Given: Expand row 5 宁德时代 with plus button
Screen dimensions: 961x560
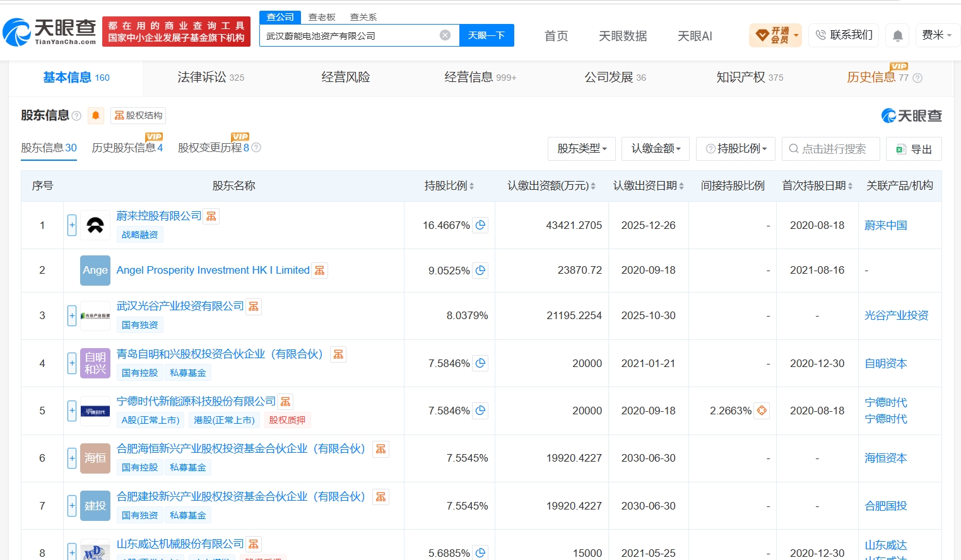Looking at the screenshot, I should pyautogui.click(x=72, y=411).
